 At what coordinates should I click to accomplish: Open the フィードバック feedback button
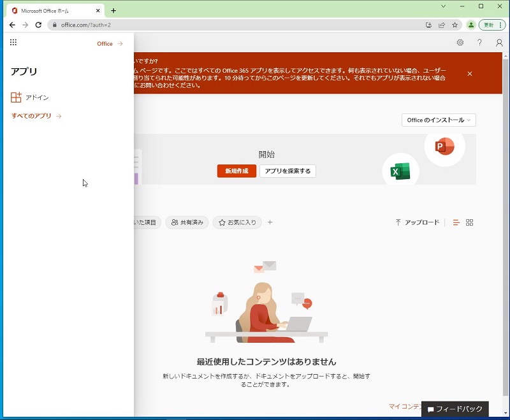tap(455, 409)
